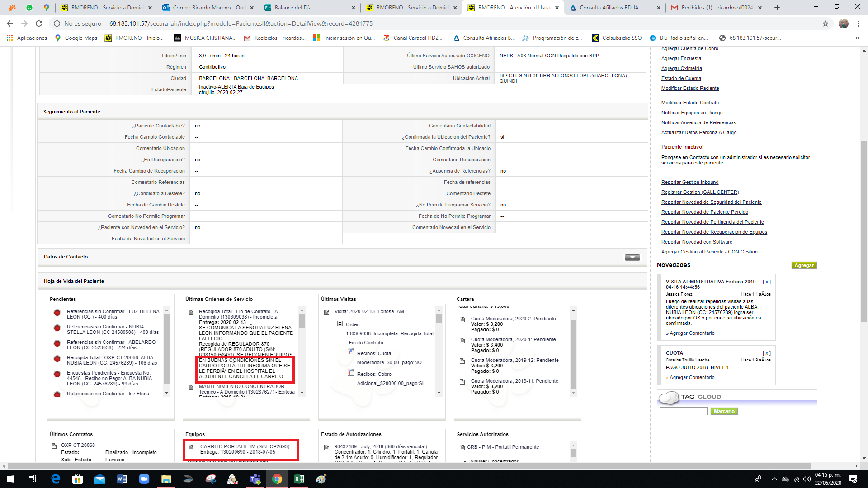The width and height of the screenshot is (868, 488).
Task: Open the Chrome three-dot menu
Action: (858, 23)
